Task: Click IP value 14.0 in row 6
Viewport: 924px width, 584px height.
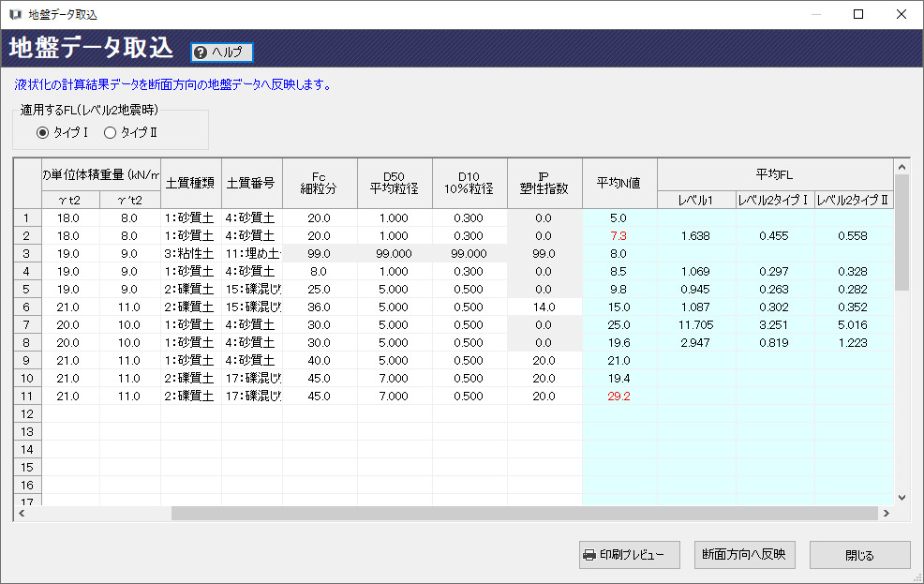Action: pyautogui.click(x=544, y=307)
